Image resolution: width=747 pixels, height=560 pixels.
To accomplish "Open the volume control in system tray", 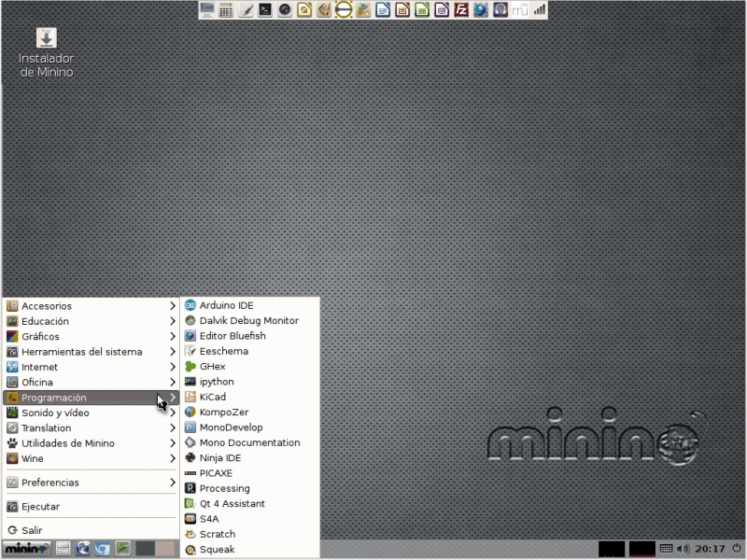I will click(684, 549).
